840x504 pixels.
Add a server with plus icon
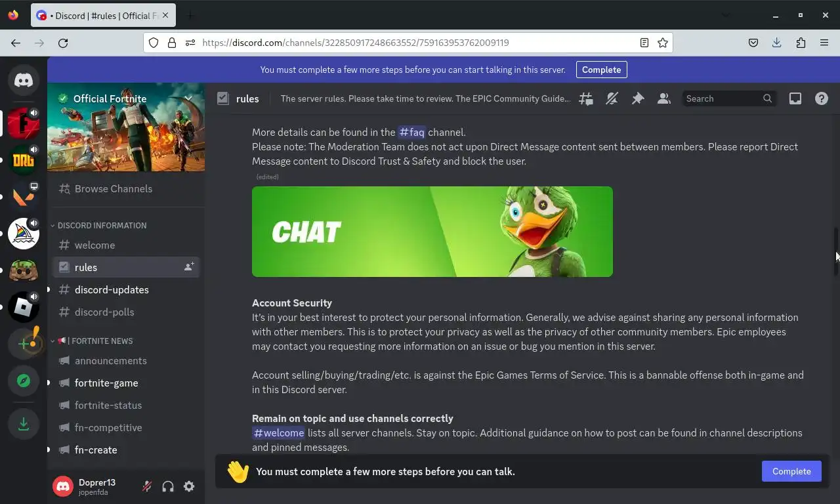point(24,344)
